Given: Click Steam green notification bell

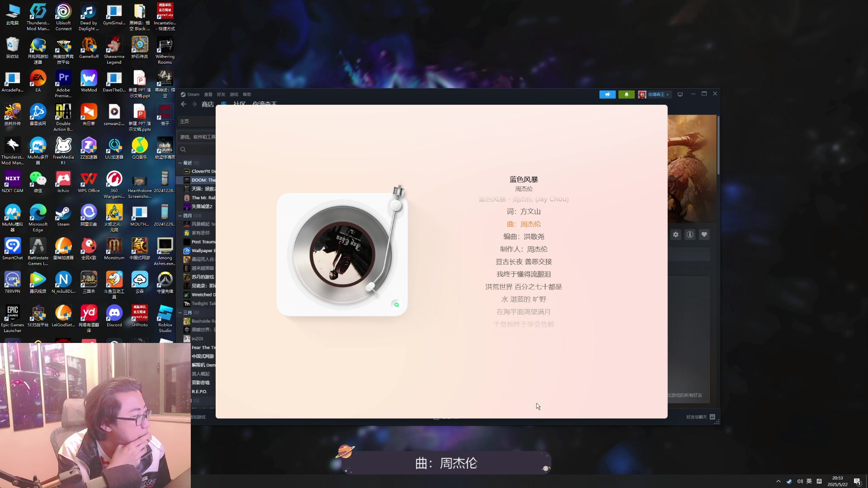Looking at the screenshot, I should pyautogui.click(x=626, y=94).
